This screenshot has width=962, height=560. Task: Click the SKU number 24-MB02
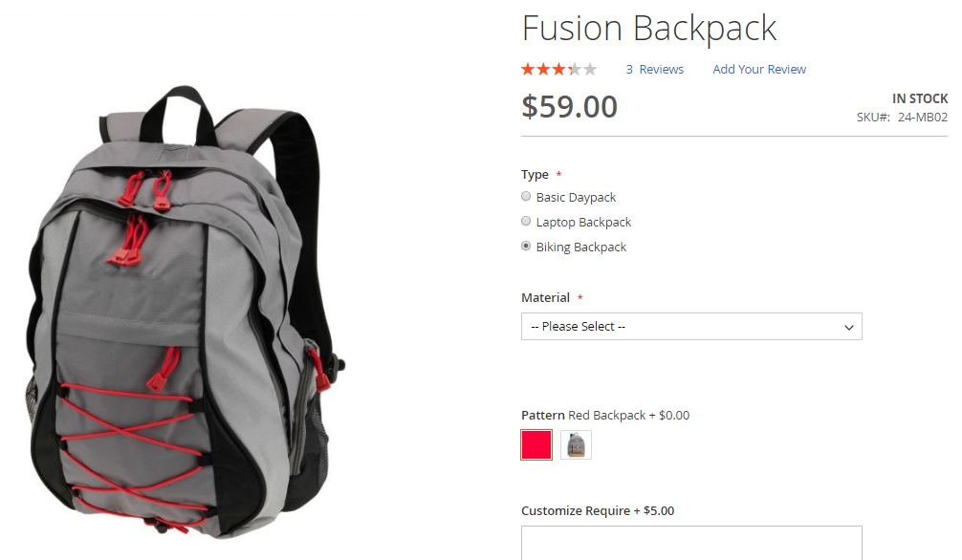pyautogui.click(x=923, y=118)
